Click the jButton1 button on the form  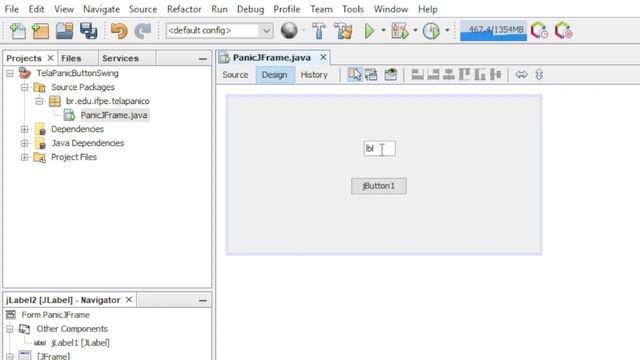point(379,186)
